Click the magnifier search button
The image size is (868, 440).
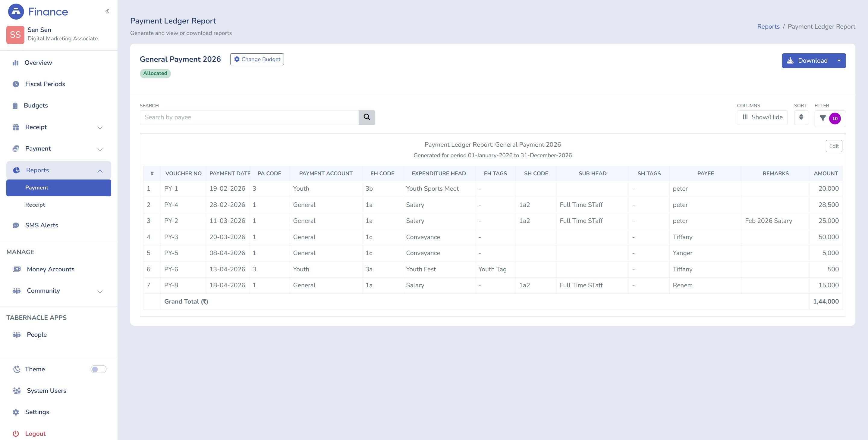[x=366, y=117]
